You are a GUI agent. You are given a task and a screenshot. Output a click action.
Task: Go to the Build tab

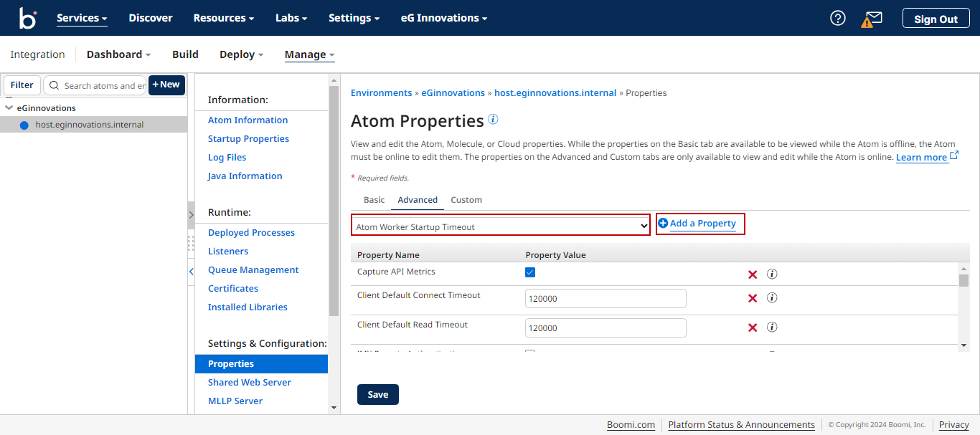click(185, 54)
